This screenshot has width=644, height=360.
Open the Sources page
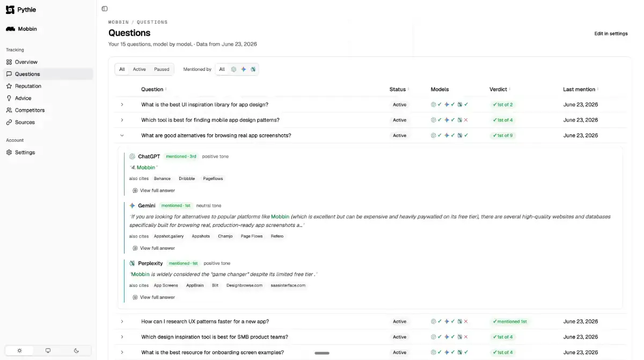coord(48,123)
